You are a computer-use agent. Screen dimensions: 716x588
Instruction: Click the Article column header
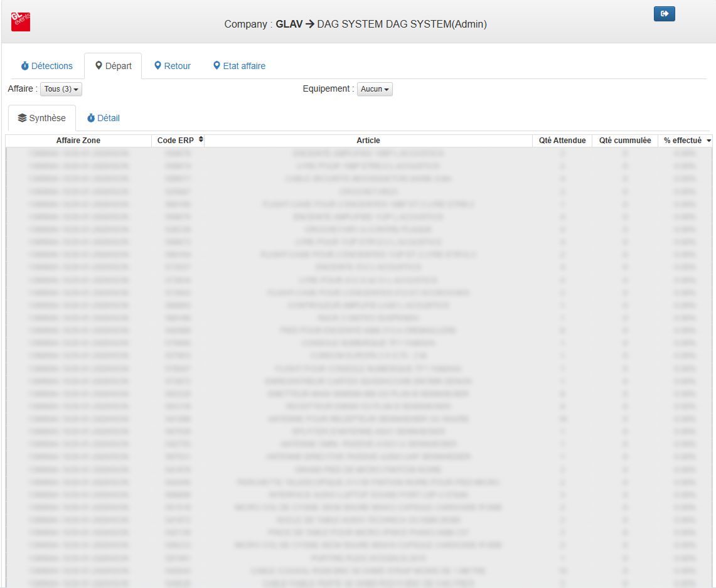tap(368, 141)
